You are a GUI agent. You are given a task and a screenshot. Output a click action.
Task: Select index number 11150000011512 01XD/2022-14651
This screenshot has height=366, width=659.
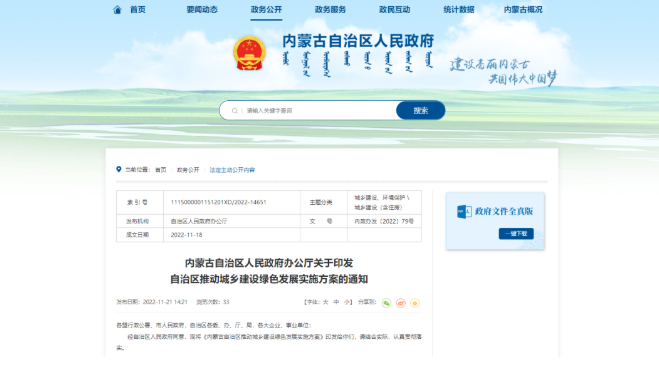(x=219, y=202)
